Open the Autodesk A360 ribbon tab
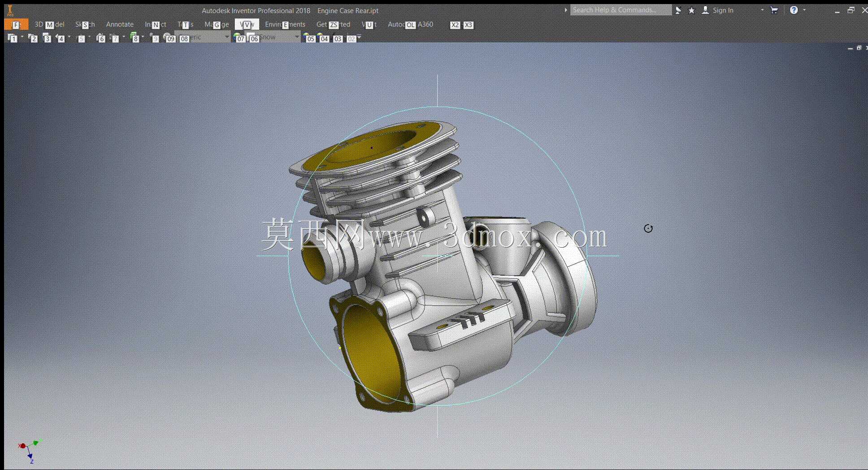This screenshot has height=470, width=868. (x=410, y=24)
